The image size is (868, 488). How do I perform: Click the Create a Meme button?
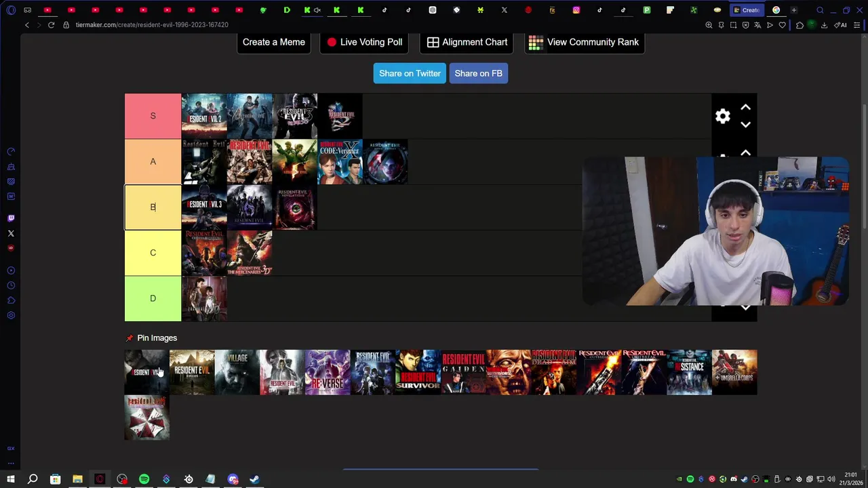(273, 42)
